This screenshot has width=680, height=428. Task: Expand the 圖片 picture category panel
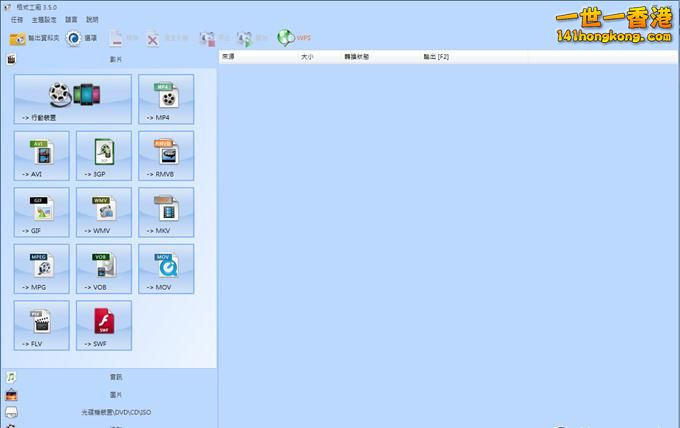pos(115,395)
